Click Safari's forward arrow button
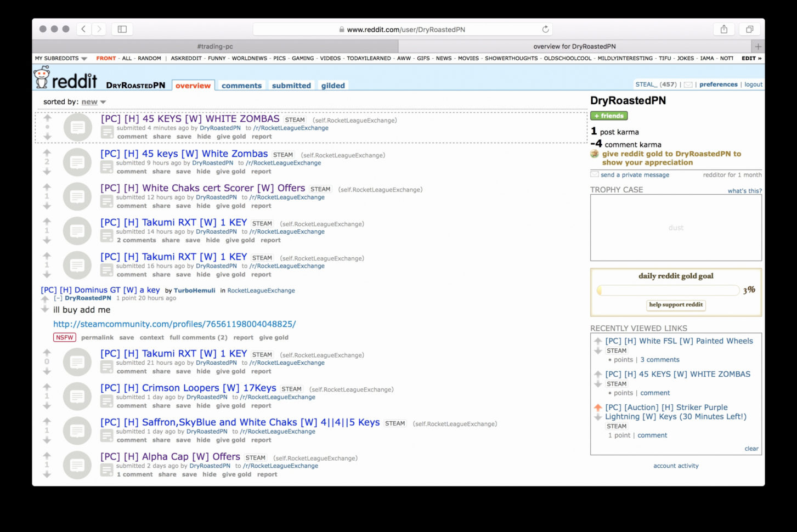 pos(99,29)
